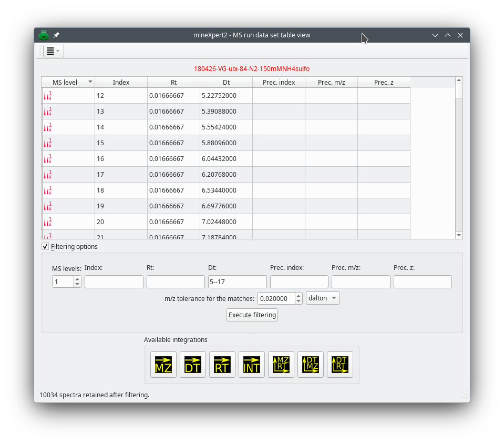Screen dimensions: 504x443
Task: Open the MZ/RT integration tool
Action: 281,365
